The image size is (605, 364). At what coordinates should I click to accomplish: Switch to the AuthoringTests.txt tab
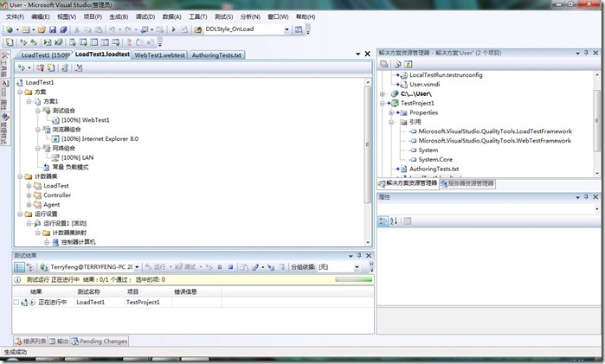pyautogui.click(x=216, y=55)
